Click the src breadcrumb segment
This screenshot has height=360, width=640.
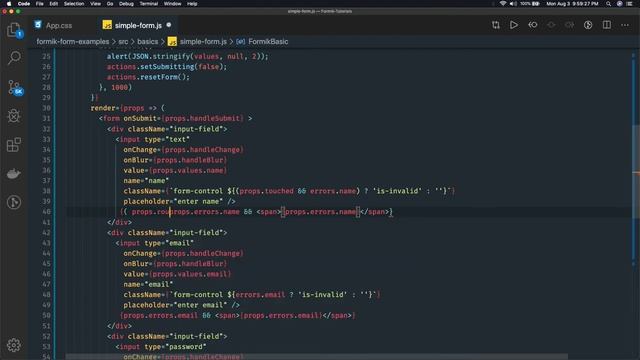tap(123, 42)
